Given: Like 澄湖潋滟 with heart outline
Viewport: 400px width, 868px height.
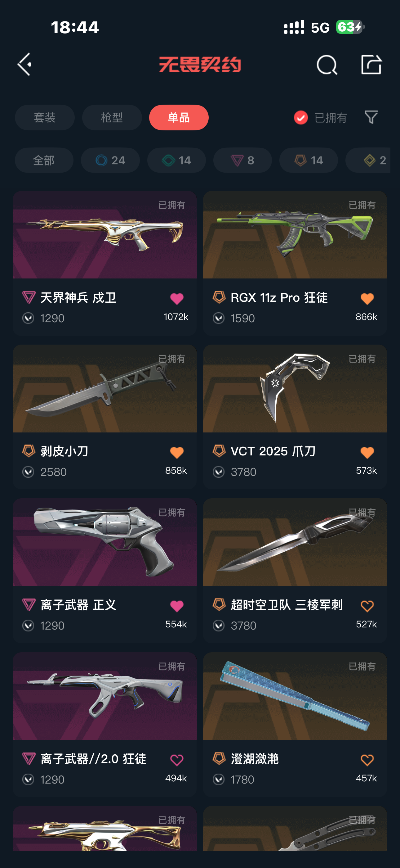Looking at the screenshot, I should tap(367, 760).
